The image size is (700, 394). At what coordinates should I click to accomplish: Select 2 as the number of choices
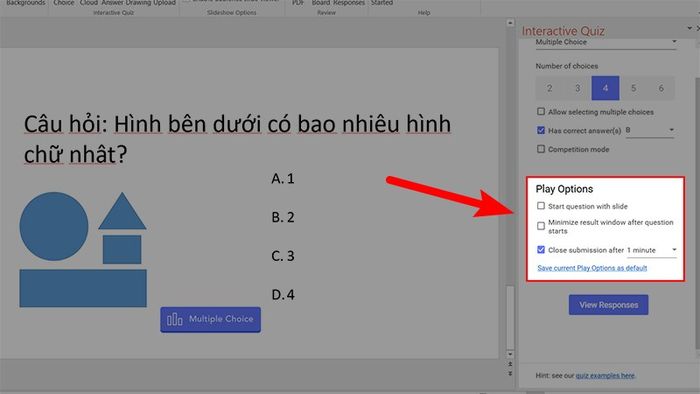pyautogui.click(x=550, y=88)
